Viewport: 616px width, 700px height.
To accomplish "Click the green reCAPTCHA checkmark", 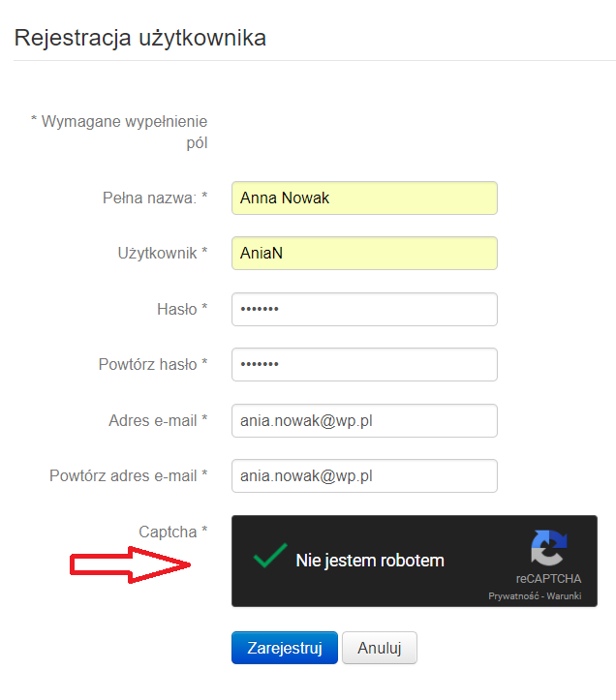I will coord(270,556).
